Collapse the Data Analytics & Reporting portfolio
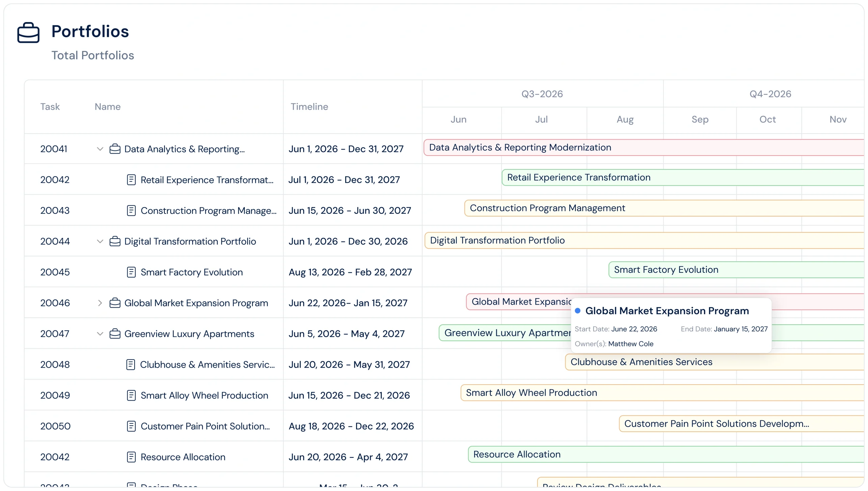This screenshot has height=491, width=868. click(100, 149)
